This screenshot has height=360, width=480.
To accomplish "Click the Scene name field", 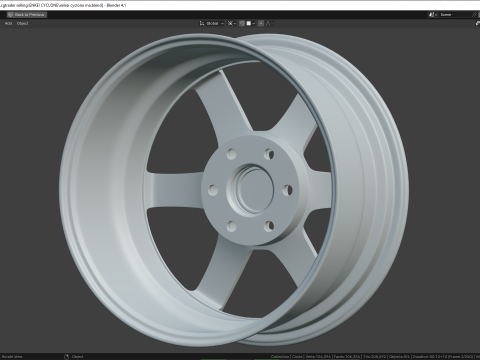I will pyautogui.click(x=455, y=15).
